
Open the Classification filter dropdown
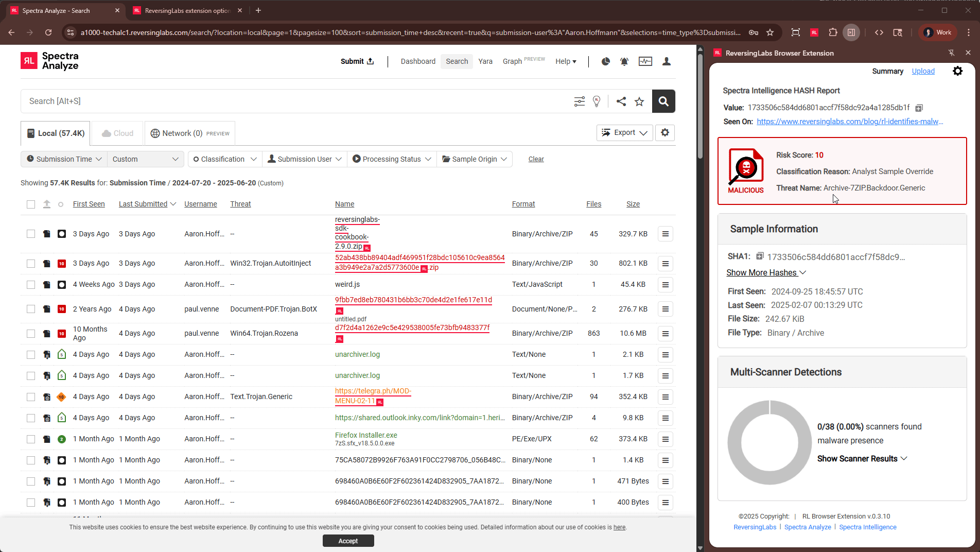point(225,159)
